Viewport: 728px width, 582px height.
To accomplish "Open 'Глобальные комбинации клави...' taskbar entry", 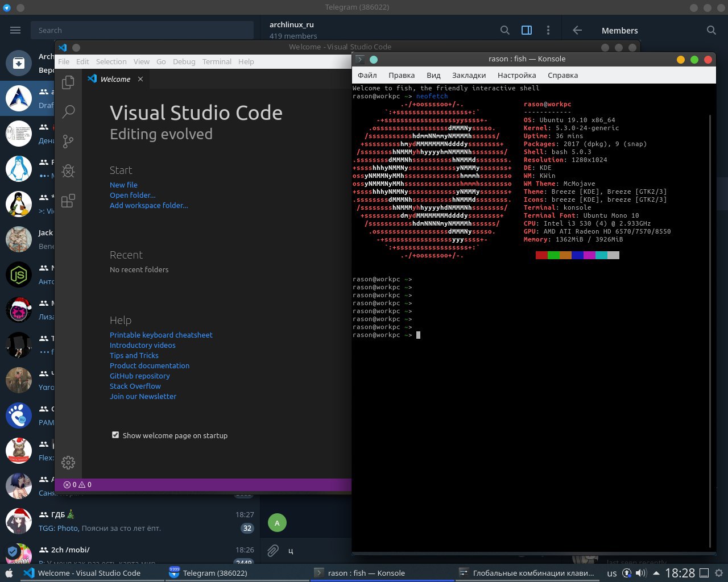I will (x=527, y=573).
